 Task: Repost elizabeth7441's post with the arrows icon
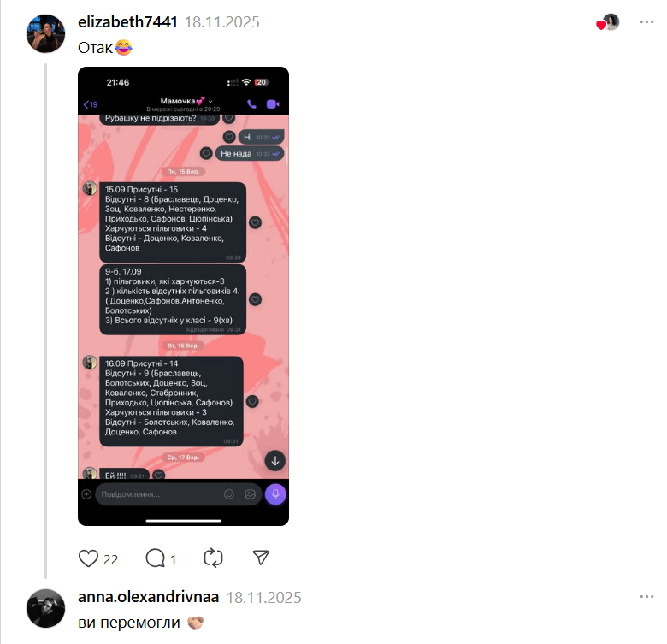[x=213, y=558]
